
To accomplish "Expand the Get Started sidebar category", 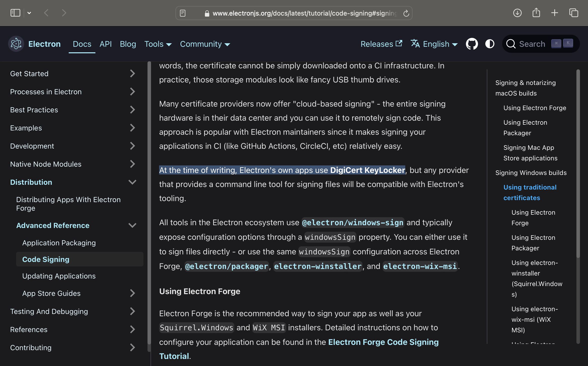I will [132, 74].
